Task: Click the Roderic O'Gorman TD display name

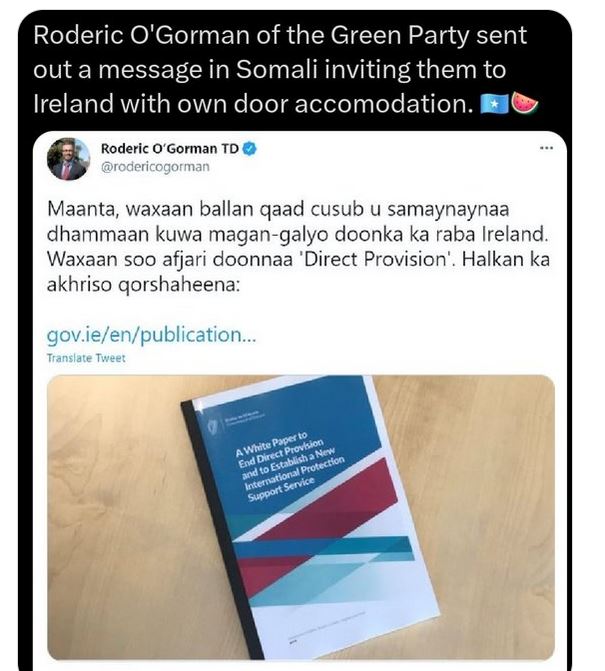Action: tap(169, 148)
